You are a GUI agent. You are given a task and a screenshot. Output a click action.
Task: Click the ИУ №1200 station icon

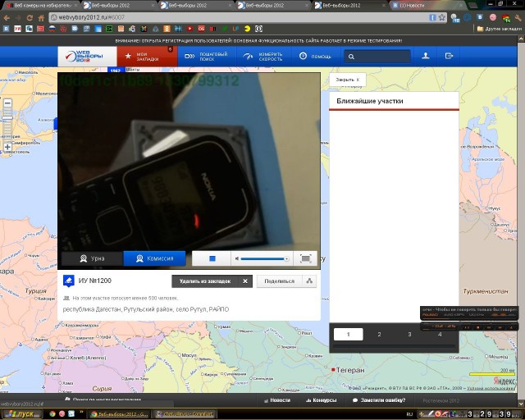69,281
